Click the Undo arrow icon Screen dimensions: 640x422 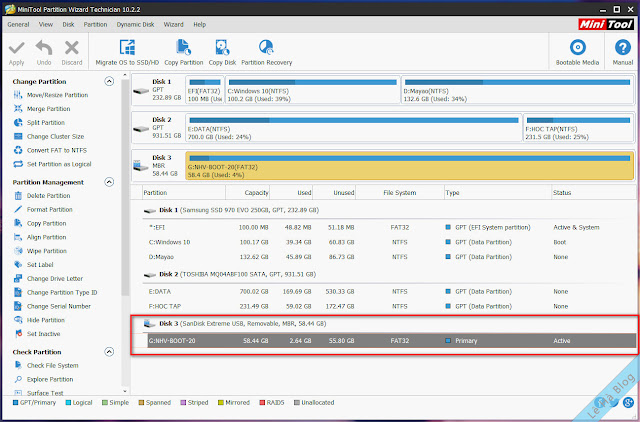tap(44, 48)
